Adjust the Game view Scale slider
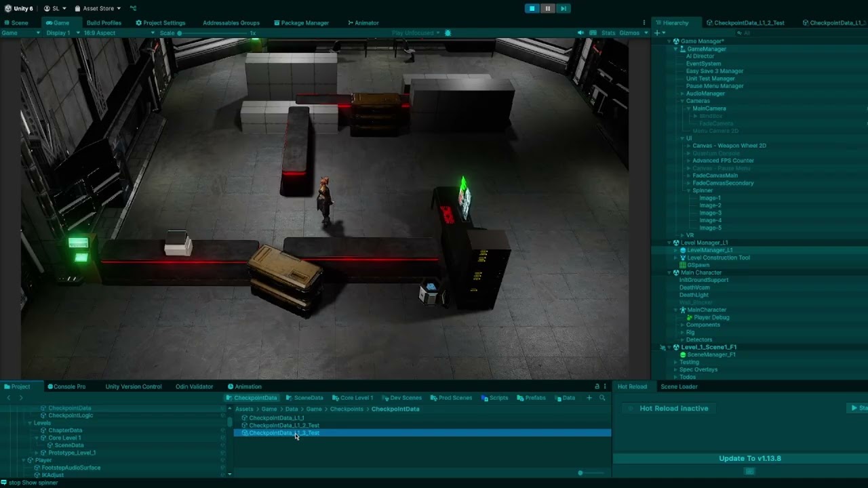 pos(214,33)
